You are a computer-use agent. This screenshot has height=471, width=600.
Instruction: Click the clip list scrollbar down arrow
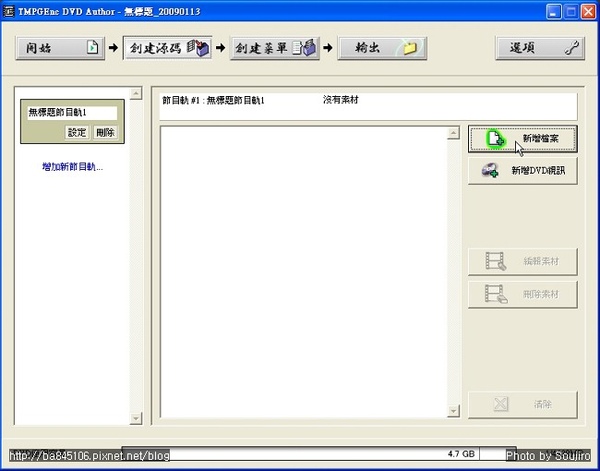pos(453,411)
